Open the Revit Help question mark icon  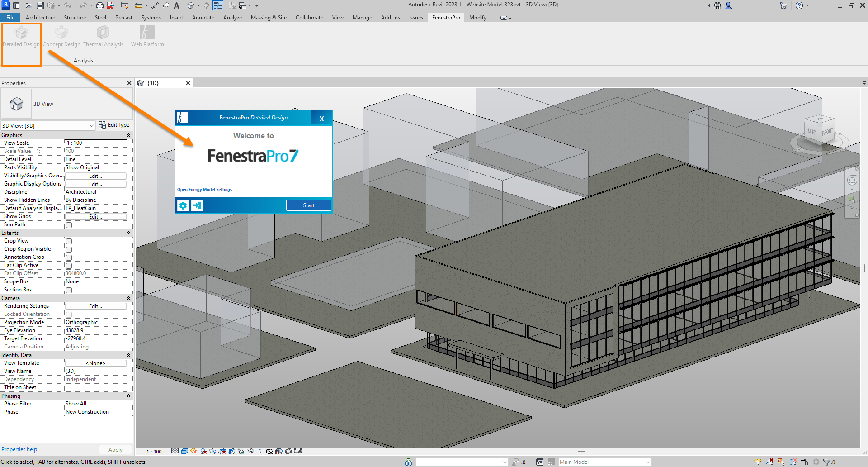point(799,5)
